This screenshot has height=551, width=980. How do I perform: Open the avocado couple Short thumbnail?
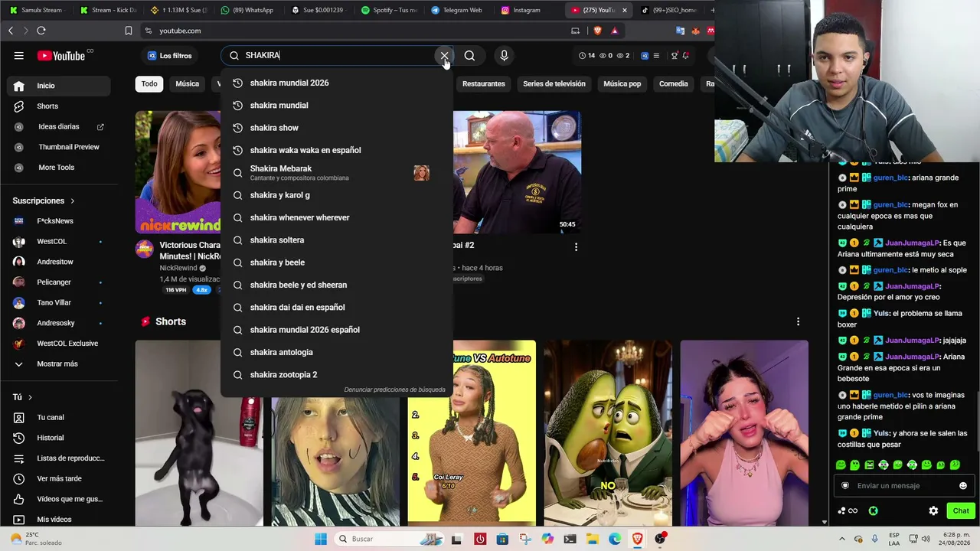click(608, 433)
